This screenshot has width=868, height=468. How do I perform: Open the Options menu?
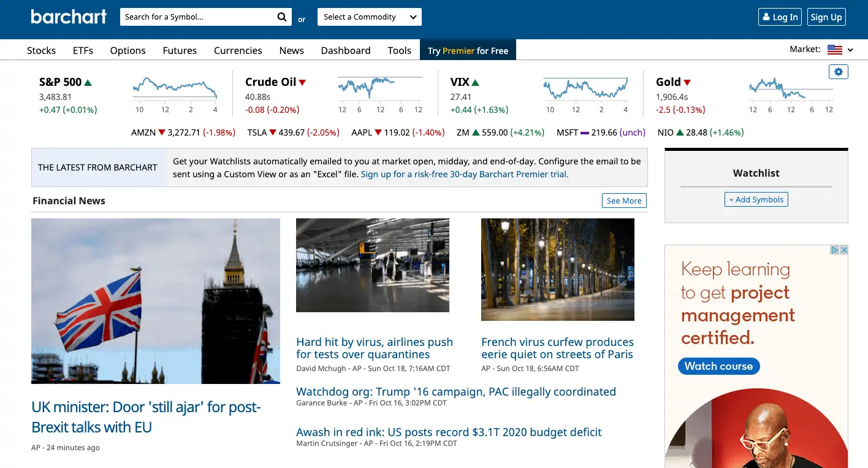point(128,50)
